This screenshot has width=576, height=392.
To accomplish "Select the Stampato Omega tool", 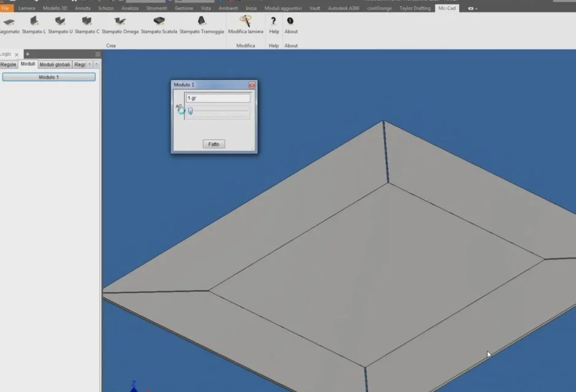I will 120,25.
